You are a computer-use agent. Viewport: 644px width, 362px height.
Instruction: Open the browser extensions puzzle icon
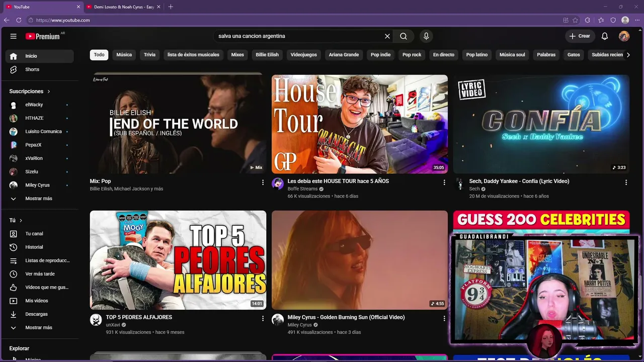588,20
